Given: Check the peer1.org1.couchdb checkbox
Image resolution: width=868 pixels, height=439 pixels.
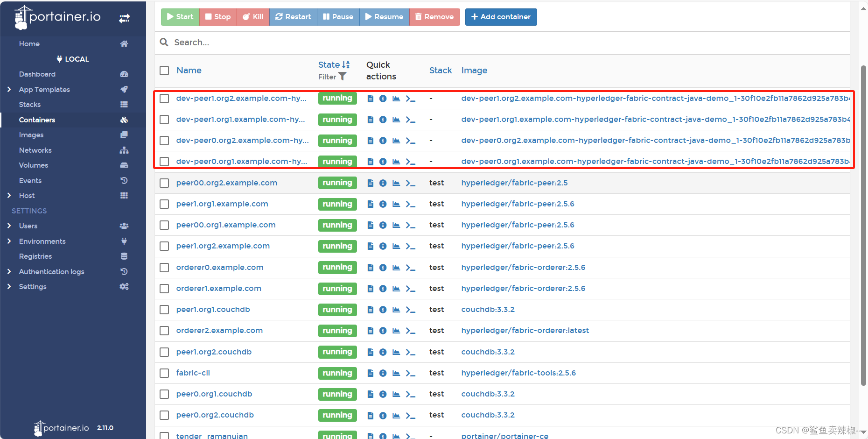Looking at the screenshot, I should [164, 310].
